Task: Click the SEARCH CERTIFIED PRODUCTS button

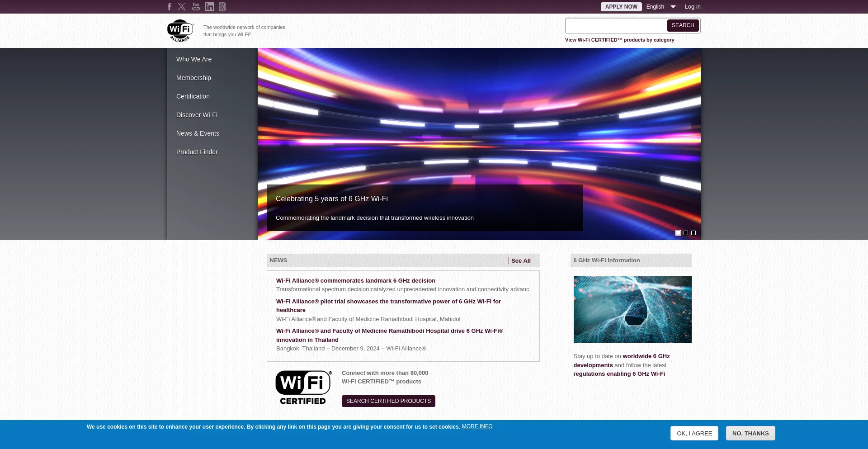Action: (x=388, y=401)
